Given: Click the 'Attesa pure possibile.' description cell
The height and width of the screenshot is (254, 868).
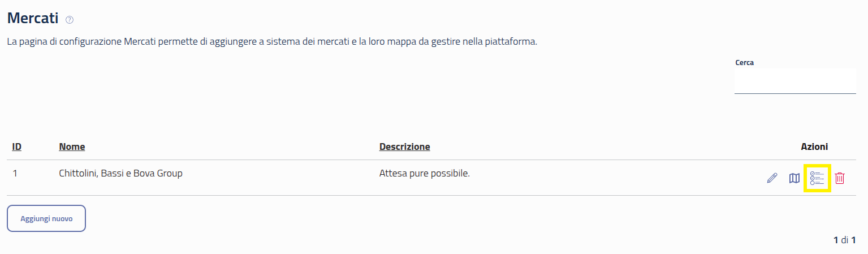Looking at the screenshot, I should click(425, 173).
